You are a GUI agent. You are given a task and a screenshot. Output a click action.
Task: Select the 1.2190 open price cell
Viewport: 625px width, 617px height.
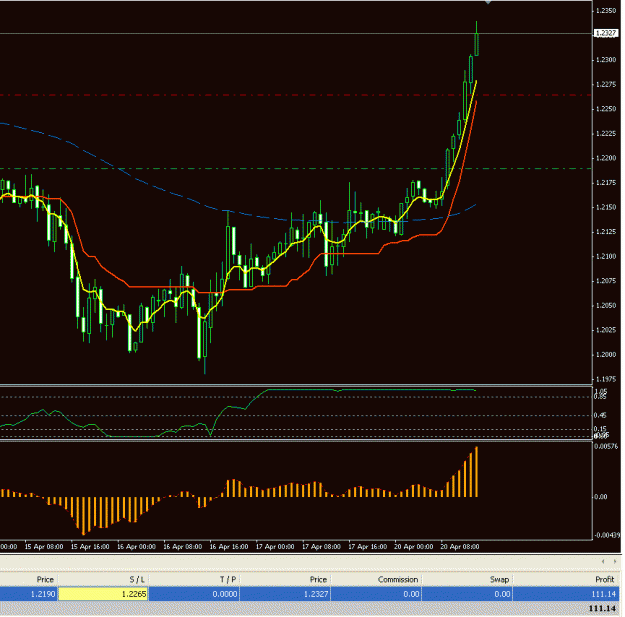[29, 594]
